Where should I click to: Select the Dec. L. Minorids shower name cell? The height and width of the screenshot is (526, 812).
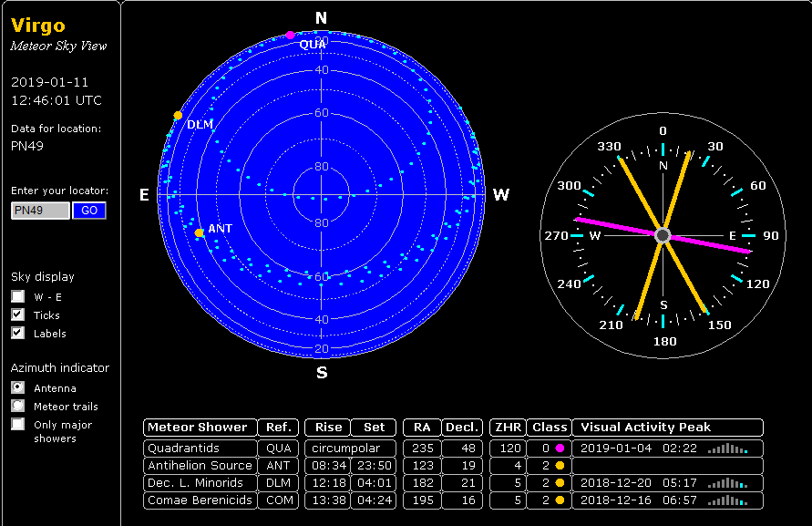(x=200, y=483)
